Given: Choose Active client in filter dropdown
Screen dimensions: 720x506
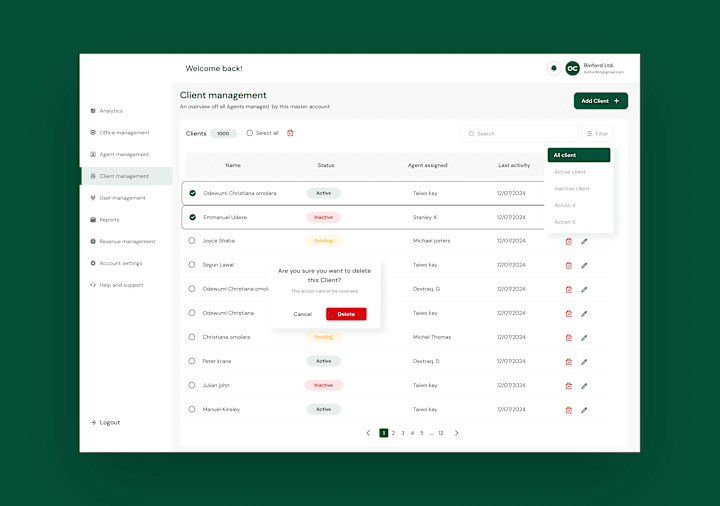Looking at the screenshot, I should 570,172.
